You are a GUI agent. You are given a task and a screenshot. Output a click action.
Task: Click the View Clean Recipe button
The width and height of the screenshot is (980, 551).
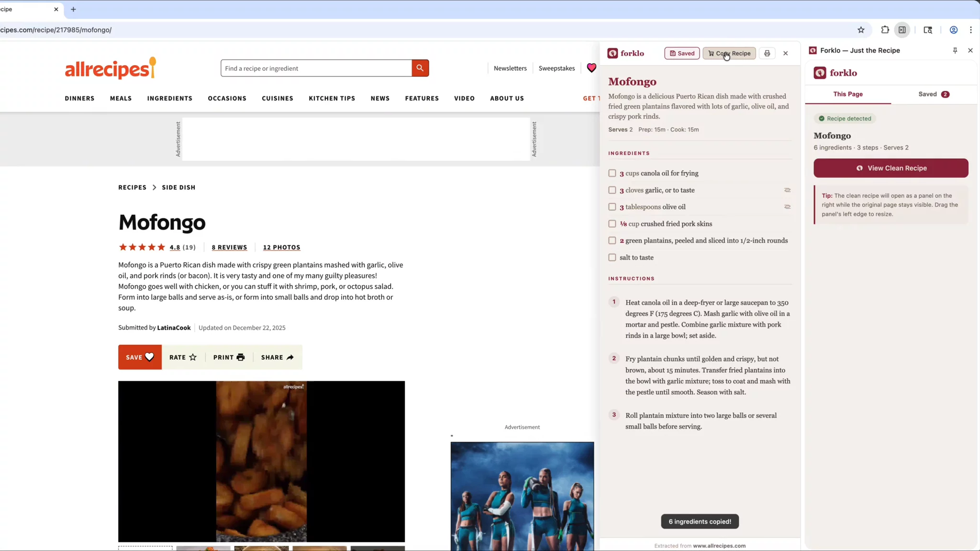(x=891, y=168)
